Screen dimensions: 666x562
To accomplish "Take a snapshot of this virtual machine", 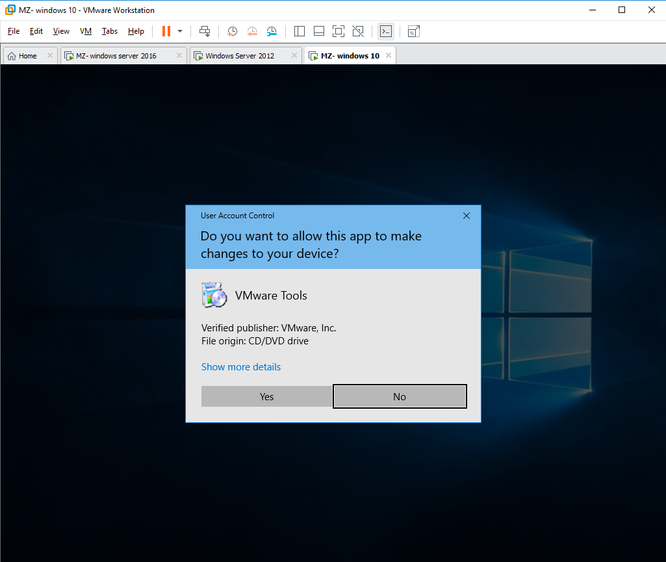I will tap(232, 31).
